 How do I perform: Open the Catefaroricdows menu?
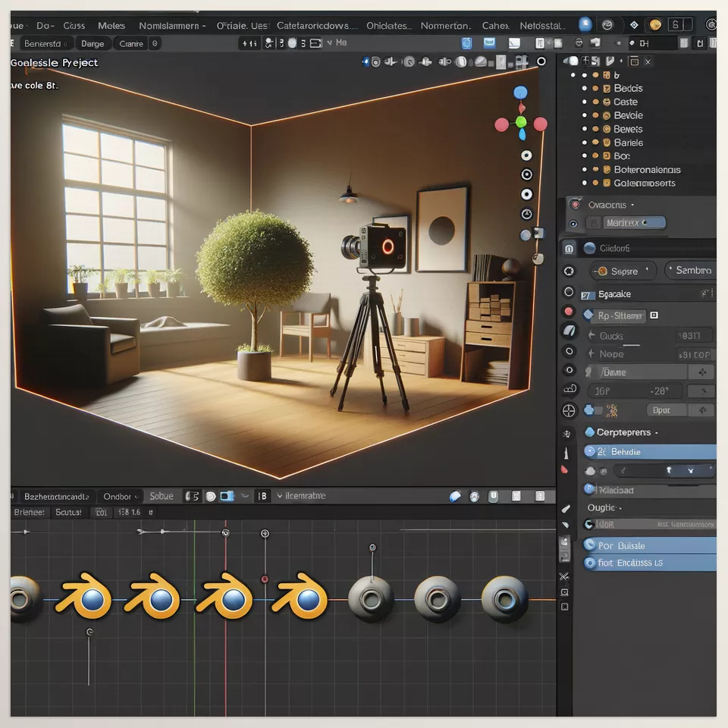(x=317, y=26)
